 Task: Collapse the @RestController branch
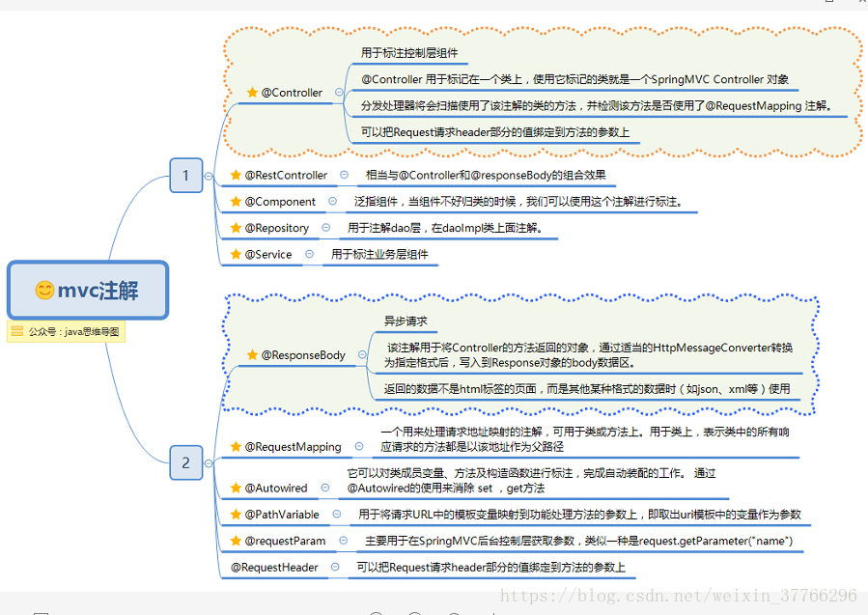click(x=344, y=175)
